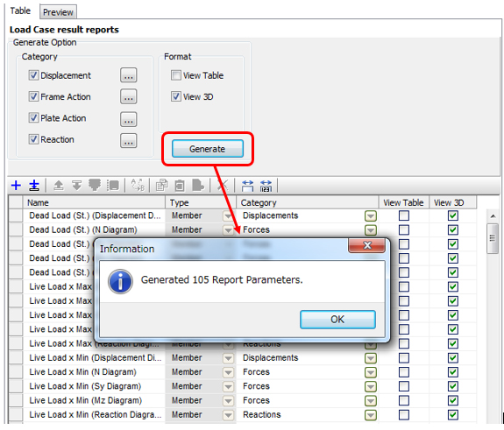
Task: Click the fit column width icon with 123
Action: point(266,186)
